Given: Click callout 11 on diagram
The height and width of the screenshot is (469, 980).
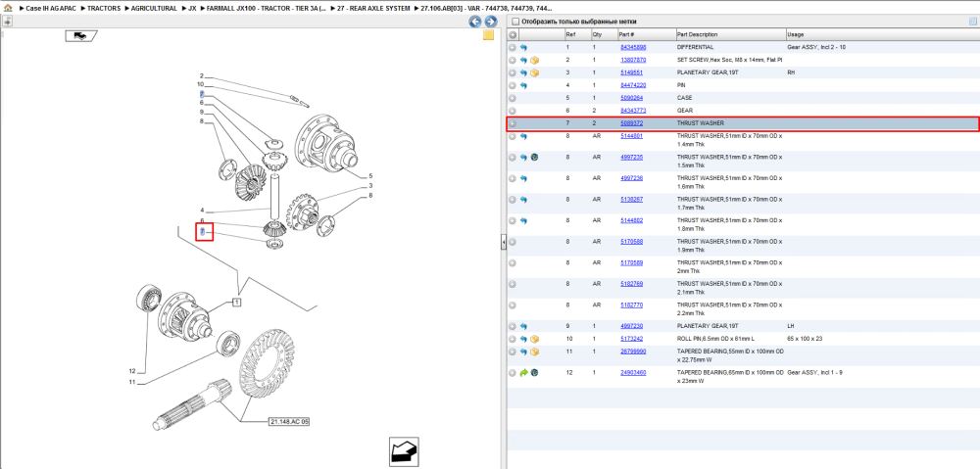Looking at the screenshot, I should pyautogui.click(x=132, y=382).
